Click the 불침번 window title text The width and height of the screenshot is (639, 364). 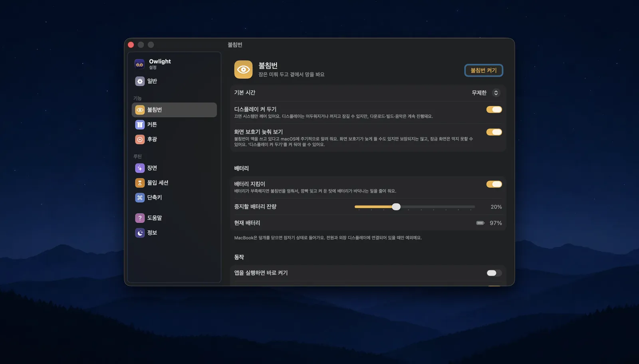[235, 45]
